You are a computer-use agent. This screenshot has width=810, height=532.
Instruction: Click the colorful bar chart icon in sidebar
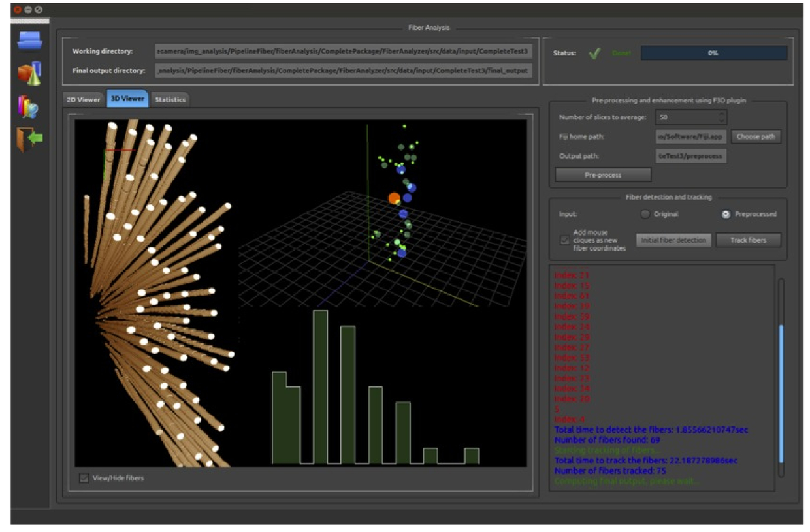pyautogui.click(x=28, y=106)
